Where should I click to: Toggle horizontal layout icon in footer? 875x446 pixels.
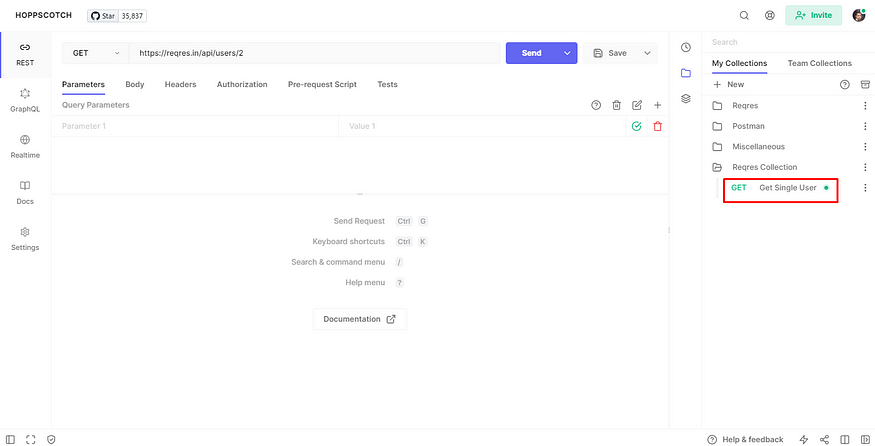point(845,440)
